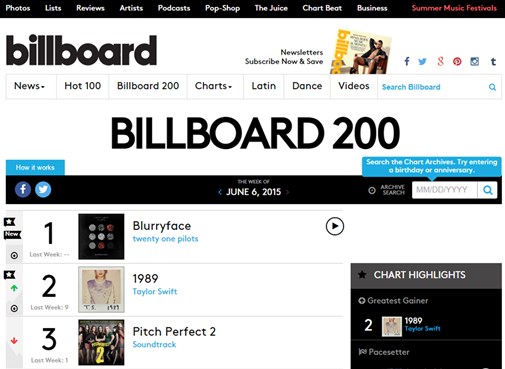
Task: Open the Latin navigation tab
Action: coord(264,86)
